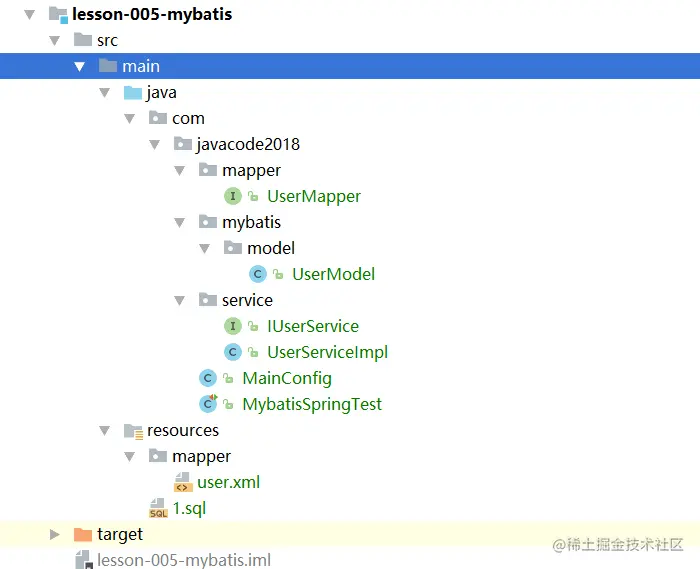Viewport: 700px width, 569px height.
Task: Select the resources folder label
Action: [x=183, y=431]
